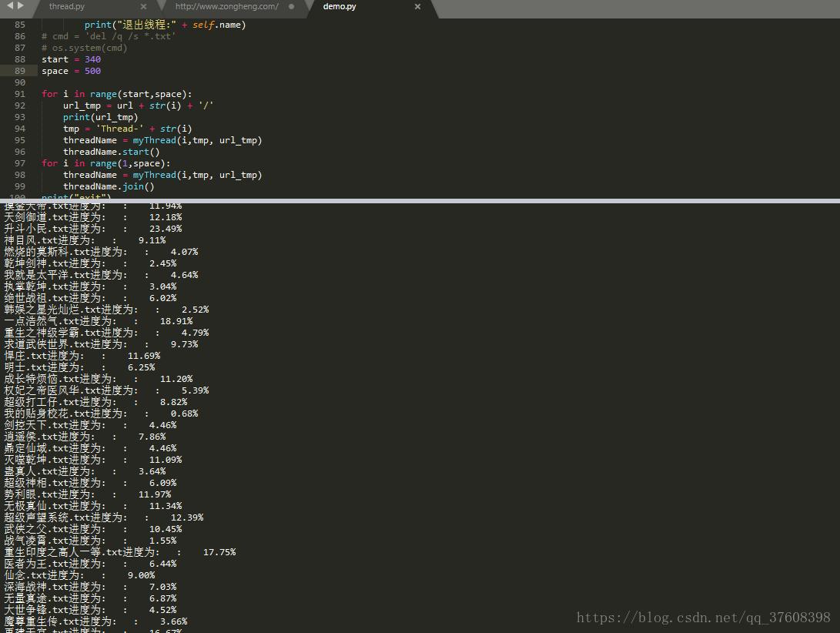This screenshot has width=840, height=633.
Task: Click the start = 340 assignment line
Action: 72,59
